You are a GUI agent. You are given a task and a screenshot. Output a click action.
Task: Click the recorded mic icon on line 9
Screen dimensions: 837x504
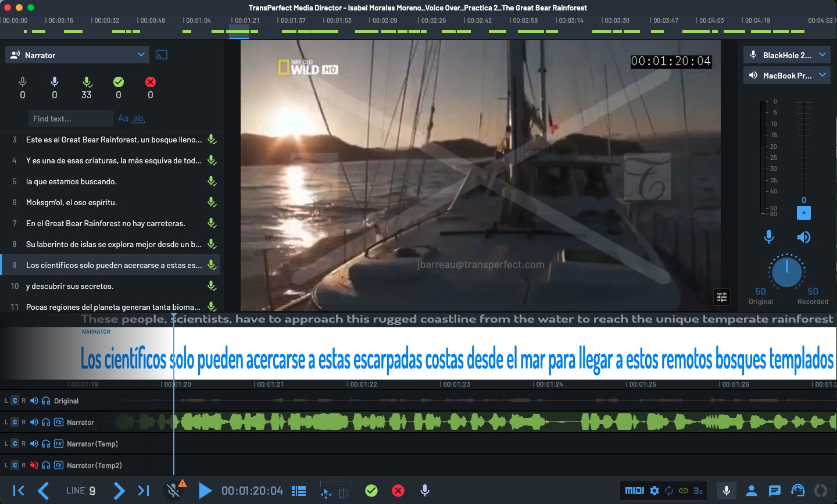[212, 265]
